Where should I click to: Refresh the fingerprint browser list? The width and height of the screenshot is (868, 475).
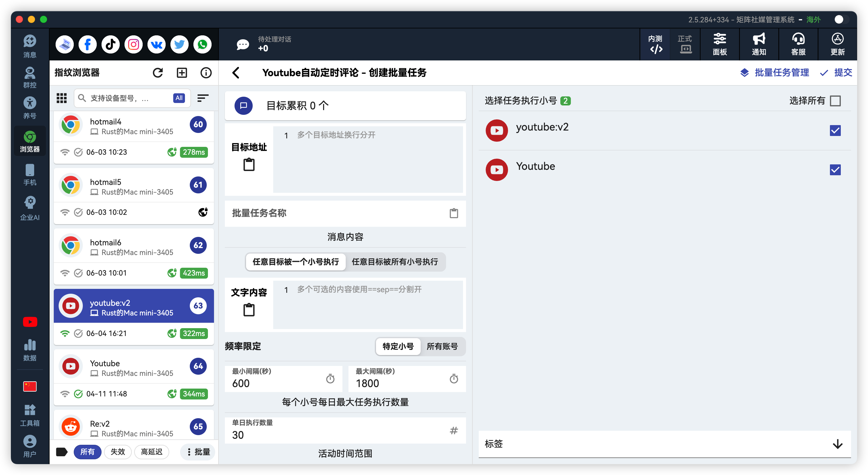[x=158, y=73]
